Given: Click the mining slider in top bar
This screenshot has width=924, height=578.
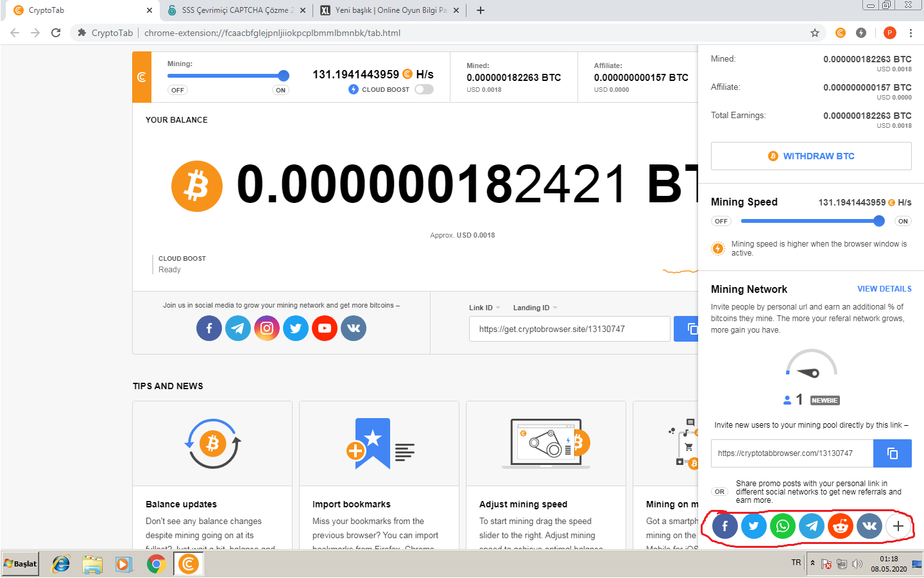Looking at the screenshot, I should click(x=228, y=76).
